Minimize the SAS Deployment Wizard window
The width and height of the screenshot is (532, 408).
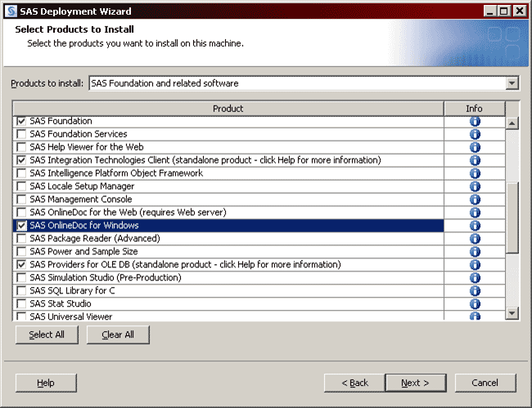489,11
